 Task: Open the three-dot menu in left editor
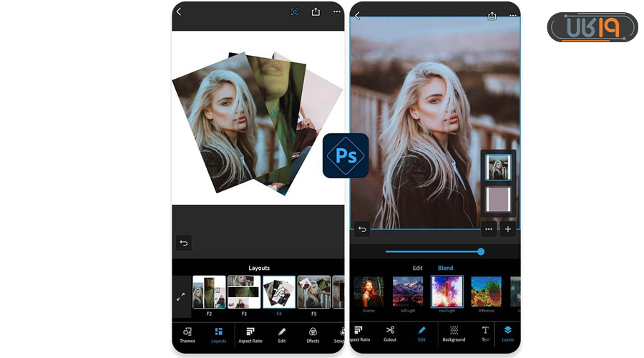[336, 11]
